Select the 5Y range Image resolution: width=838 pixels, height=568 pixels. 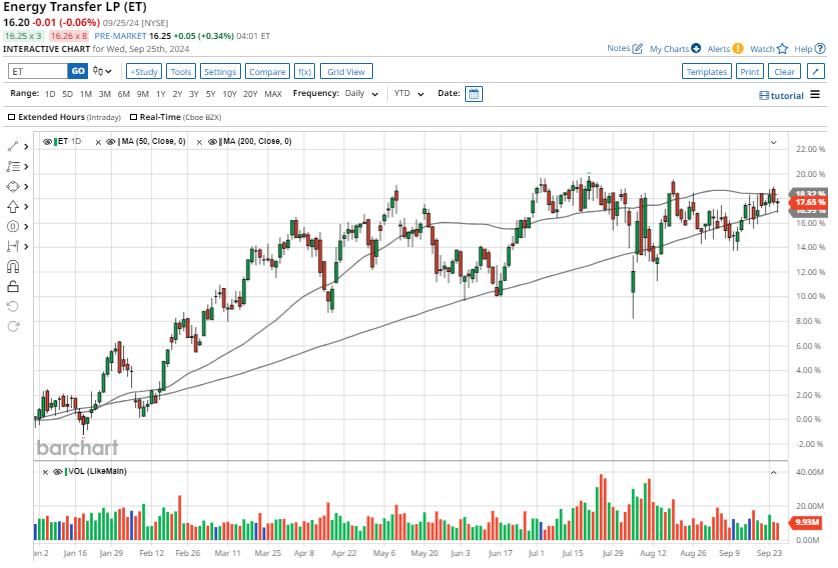211,94
